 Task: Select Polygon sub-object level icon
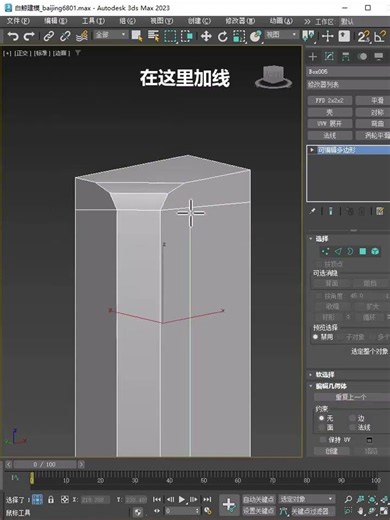363,251
